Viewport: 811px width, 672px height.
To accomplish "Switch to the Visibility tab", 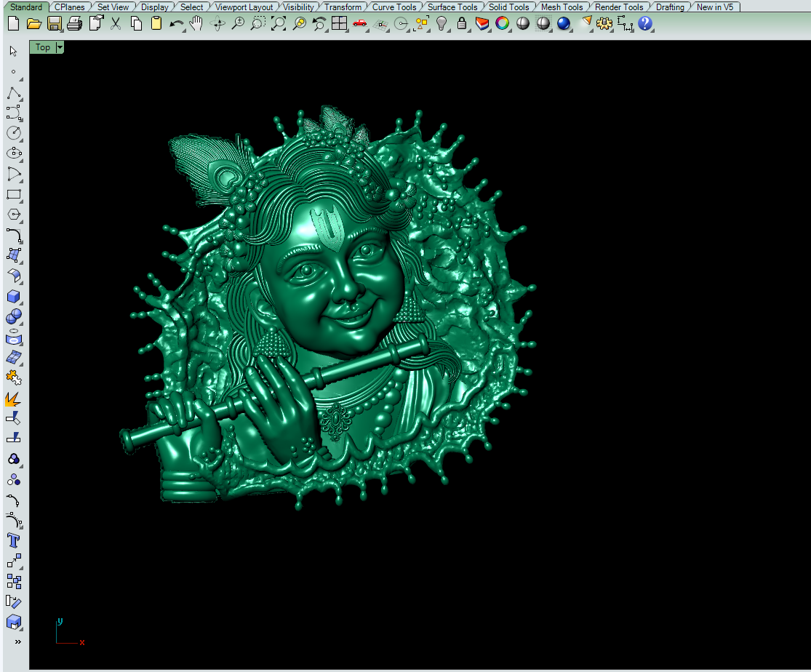I will (298, 7).
